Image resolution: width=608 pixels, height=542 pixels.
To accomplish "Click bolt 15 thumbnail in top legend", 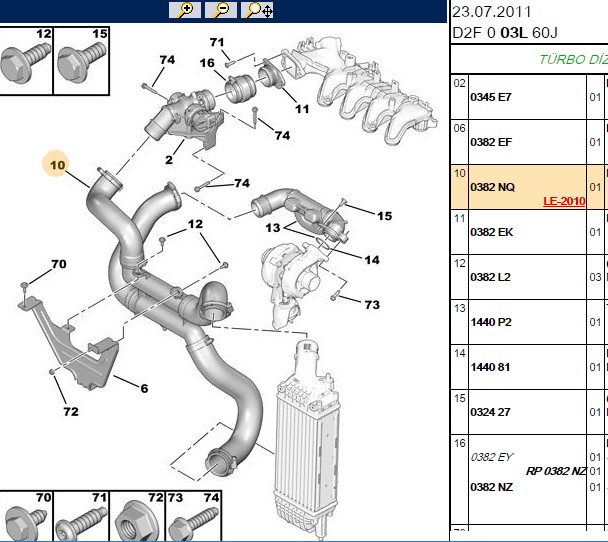I will click(x=81, y=60).
